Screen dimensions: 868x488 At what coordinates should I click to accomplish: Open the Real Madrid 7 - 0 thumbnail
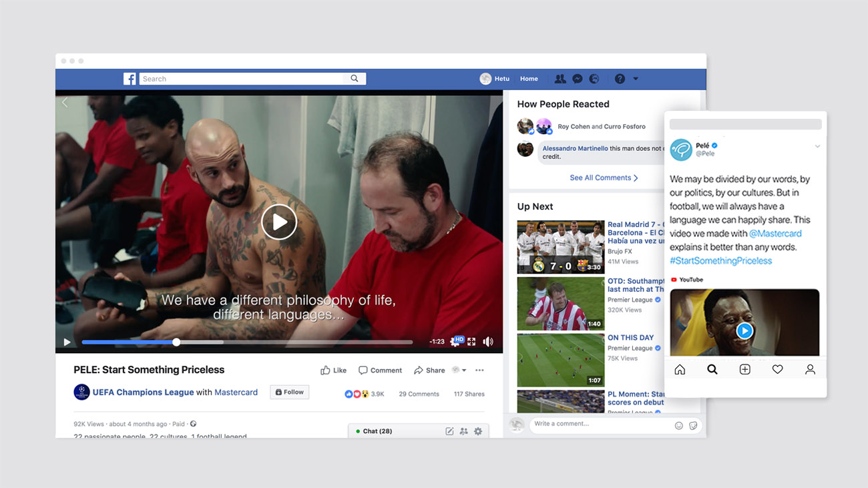tap(560, 246)
